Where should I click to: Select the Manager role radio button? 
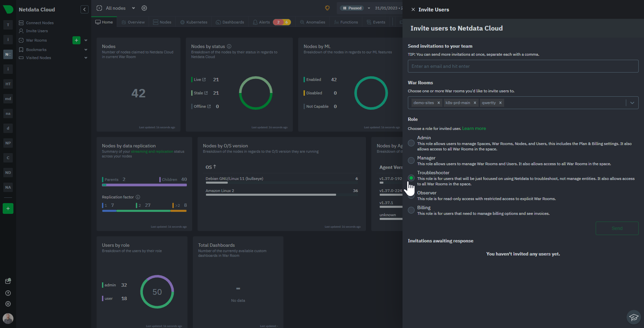point(411,160)
